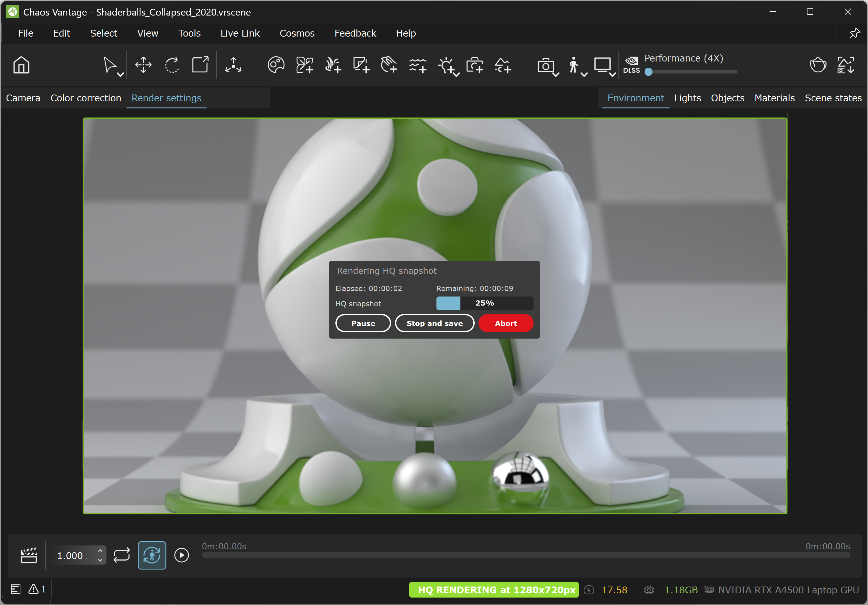This screenshot has height=605, width=868.
Task: Expand the add light dropdown arrow
Action: click(456, 75)
